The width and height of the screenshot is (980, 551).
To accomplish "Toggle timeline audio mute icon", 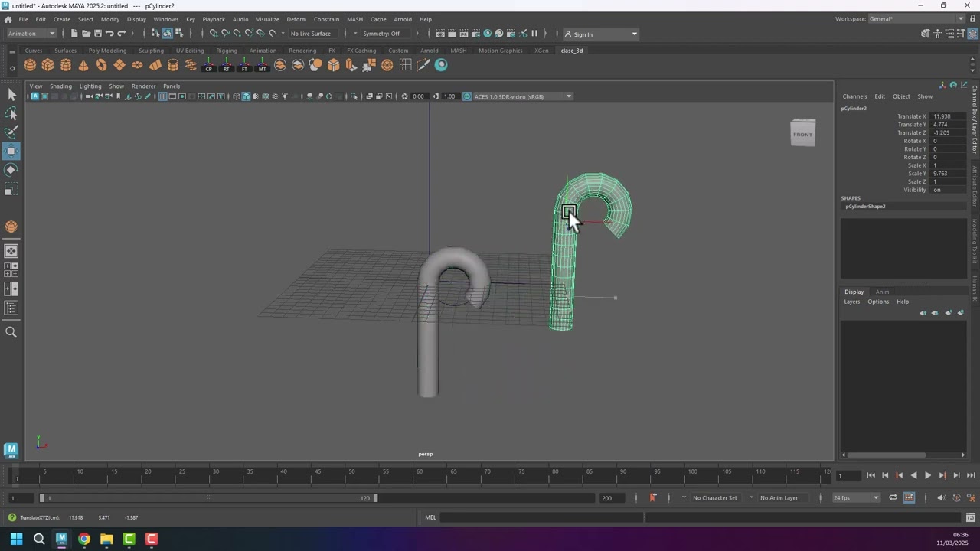I will (941, 498).
